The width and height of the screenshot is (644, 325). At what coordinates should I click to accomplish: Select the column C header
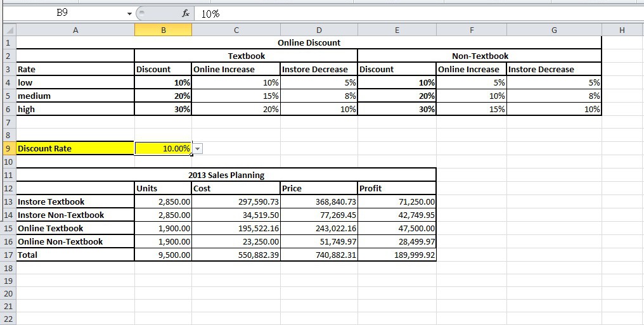pyautogui.click(x=236, y=29)
